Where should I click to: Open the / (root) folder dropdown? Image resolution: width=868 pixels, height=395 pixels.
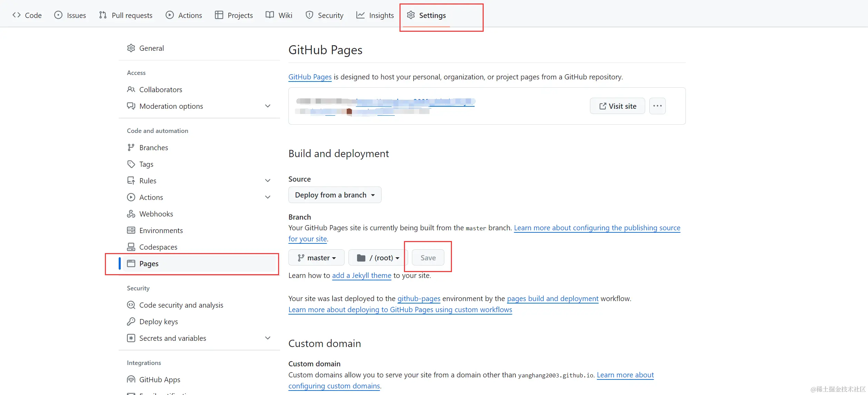click(378, 258)
